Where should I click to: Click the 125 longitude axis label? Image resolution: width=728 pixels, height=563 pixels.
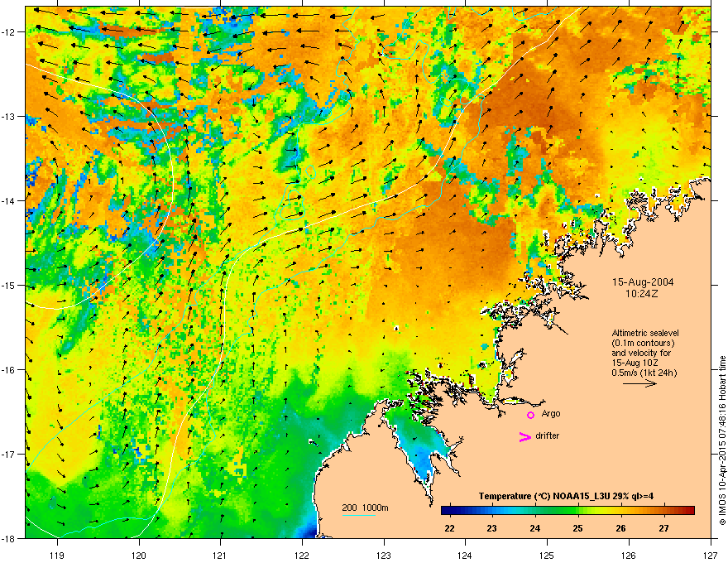(x=547, y=555)
